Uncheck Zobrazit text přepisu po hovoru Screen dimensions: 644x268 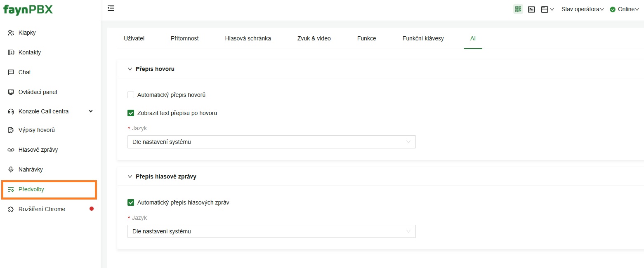[x=131, y=113]
